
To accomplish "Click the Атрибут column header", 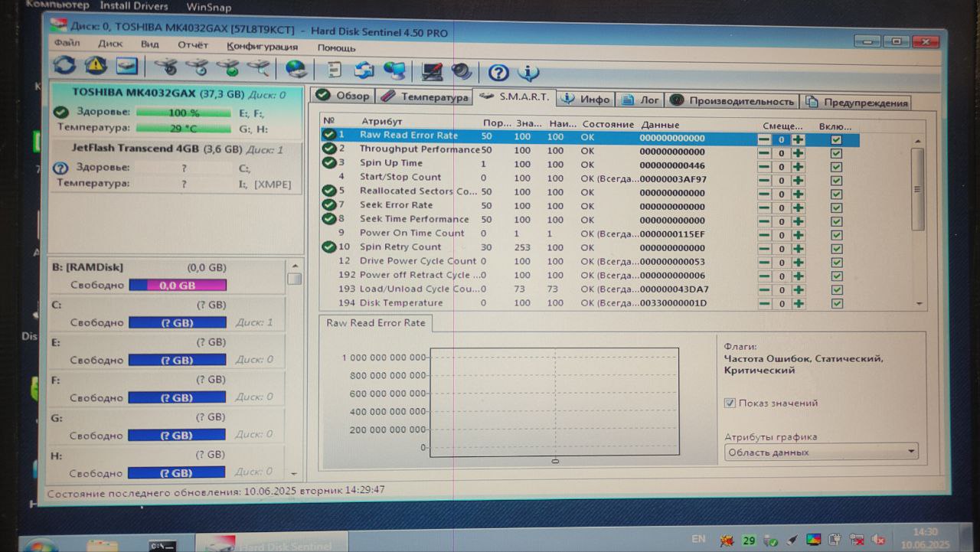I will pos(381,122).
